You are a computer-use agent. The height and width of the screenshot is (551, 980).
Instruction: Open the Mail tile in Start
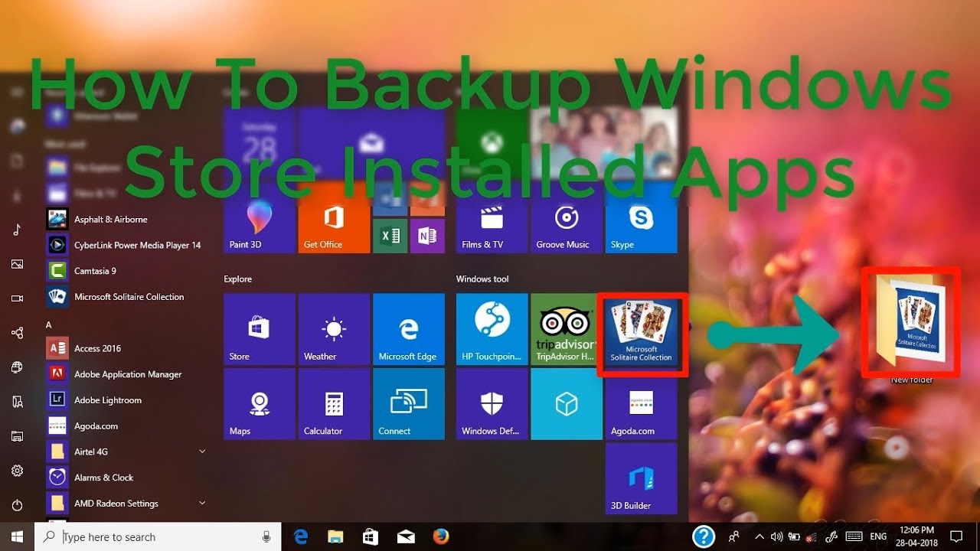coord(371,142)
